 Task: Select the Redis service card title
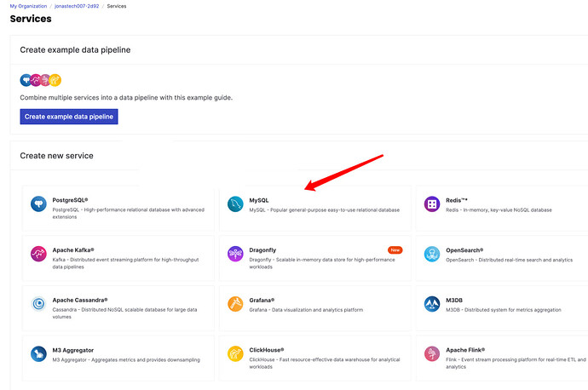[457, 200]
